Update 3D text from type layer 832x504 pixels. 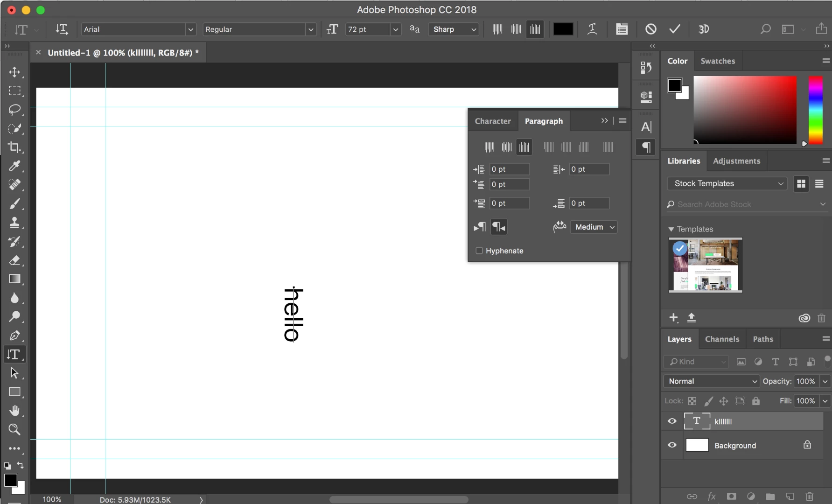click(704, 29)
